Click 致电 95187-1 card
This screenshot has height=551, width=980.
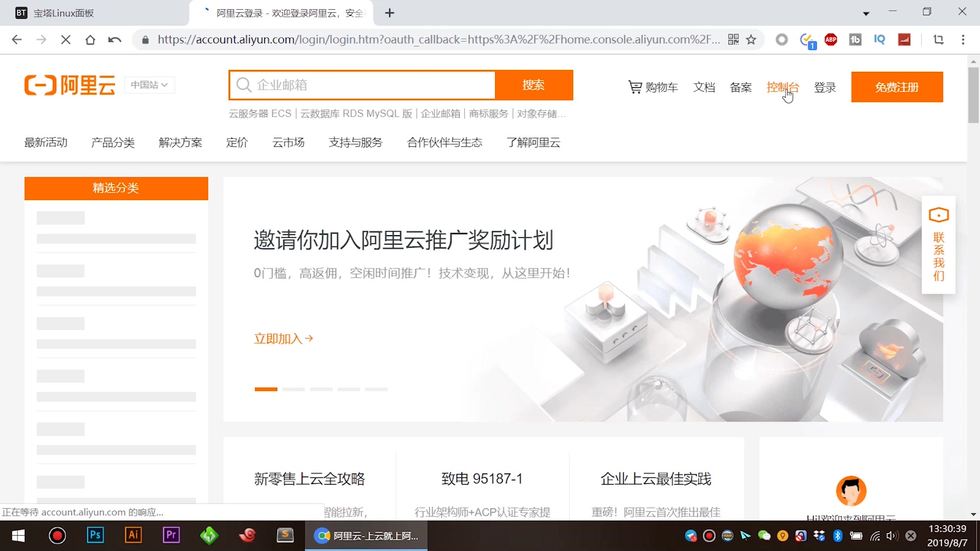[x=482, y=479]
